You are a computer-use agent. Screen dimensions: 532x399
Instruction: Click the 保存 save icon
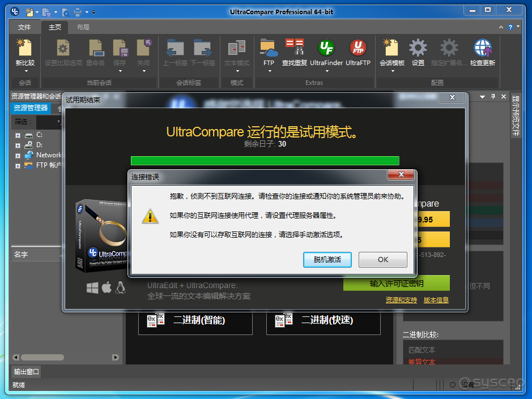[120, 48]
